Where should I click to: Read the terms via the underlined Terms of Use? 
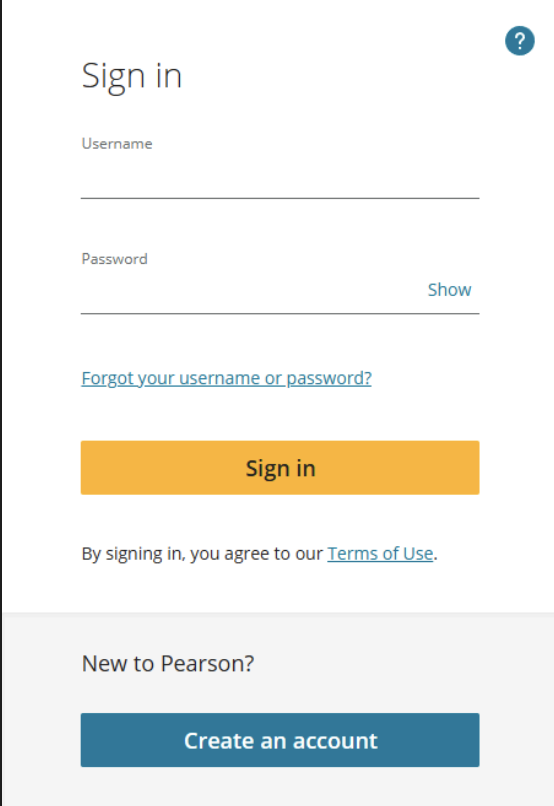click(380, 554)
